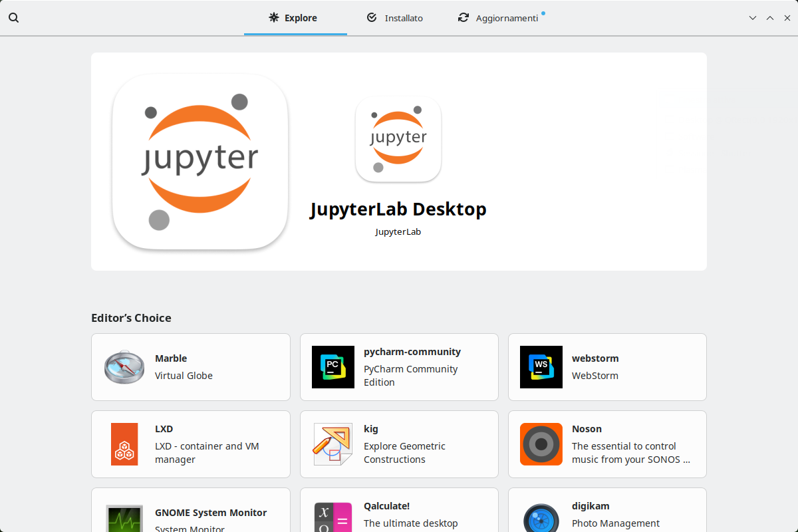
Task: Click the kig geometry icon
Action: click(333, 444)
